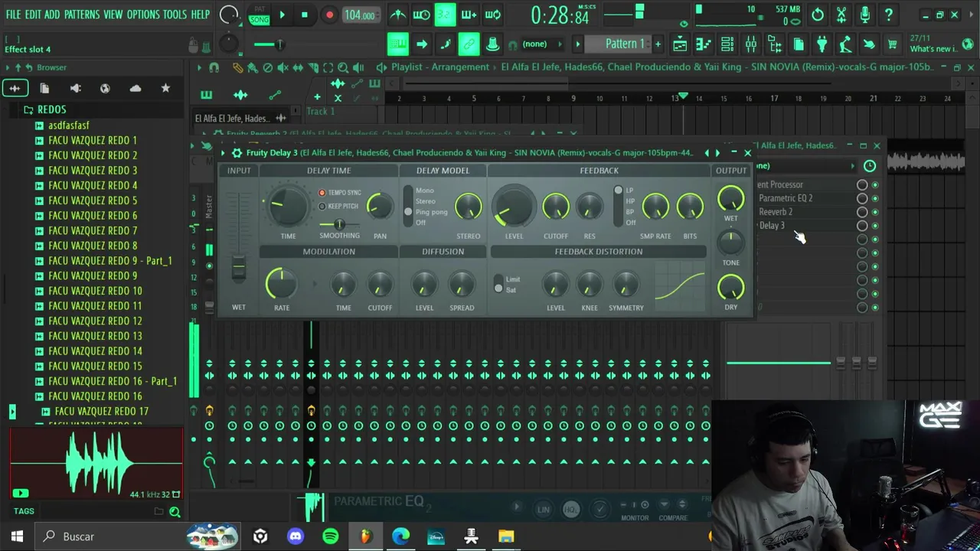The image size is (980, 551).
Task: Click the tempo 104.000 field
Action: click(x=360, y=15)
